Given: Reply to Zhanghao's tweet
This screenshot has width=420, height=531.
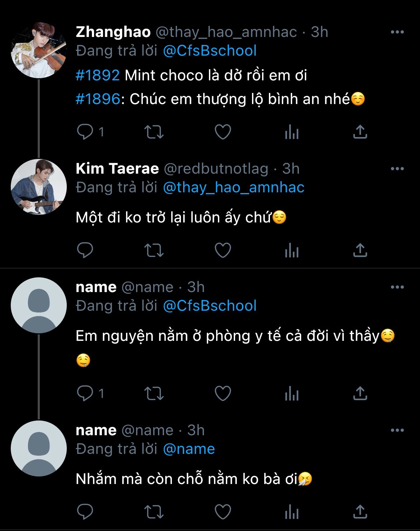Looking at the screenshot, I should pos(85,132).
